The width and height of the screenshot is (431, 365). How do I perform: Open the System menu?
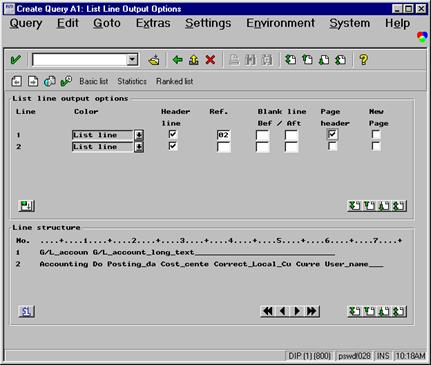349,23
